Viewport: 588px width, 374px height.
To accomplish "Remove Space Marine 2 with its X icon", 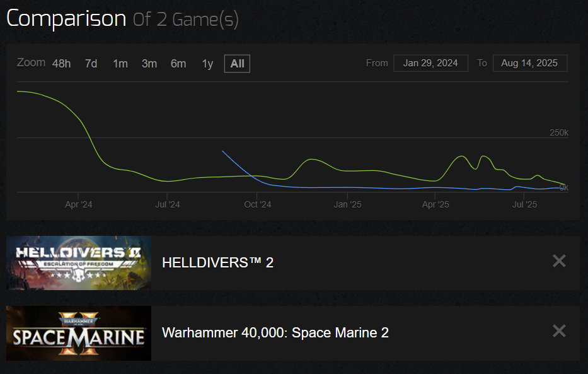I will [559, 331].
